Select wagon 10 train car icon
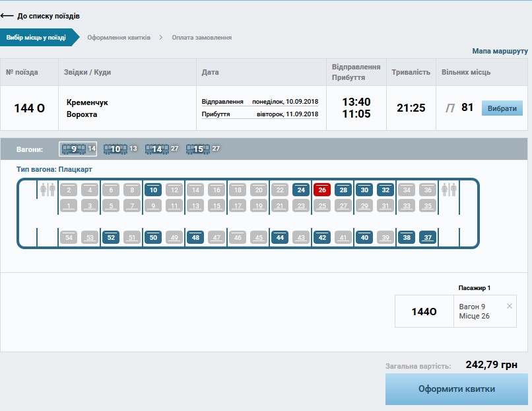532x411 pixels. click(x=116, y=149)
